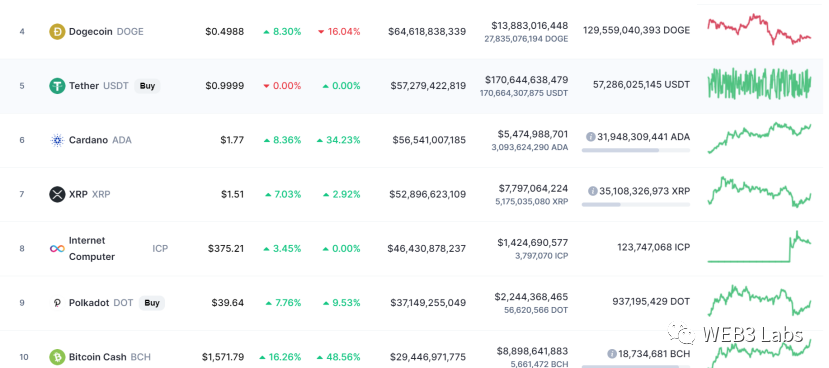Click XRP 24h change 7.03%

pos(283,194)
